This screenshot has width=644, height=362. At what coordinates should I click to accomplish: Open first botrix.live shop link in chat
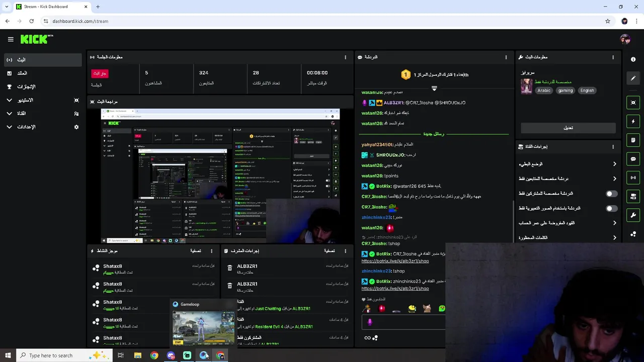395,261
